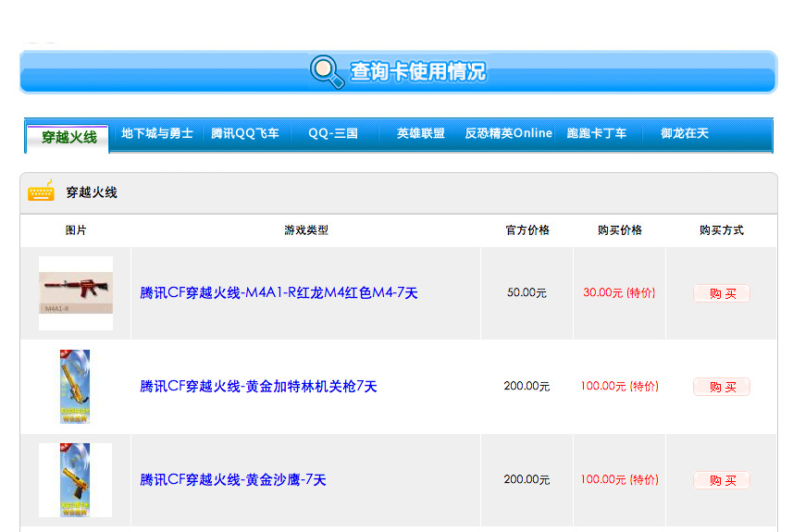The height and width of the screenshot is (532, 793).
Task: Open the 御龙在天 tab
Action: pos(684,133)
